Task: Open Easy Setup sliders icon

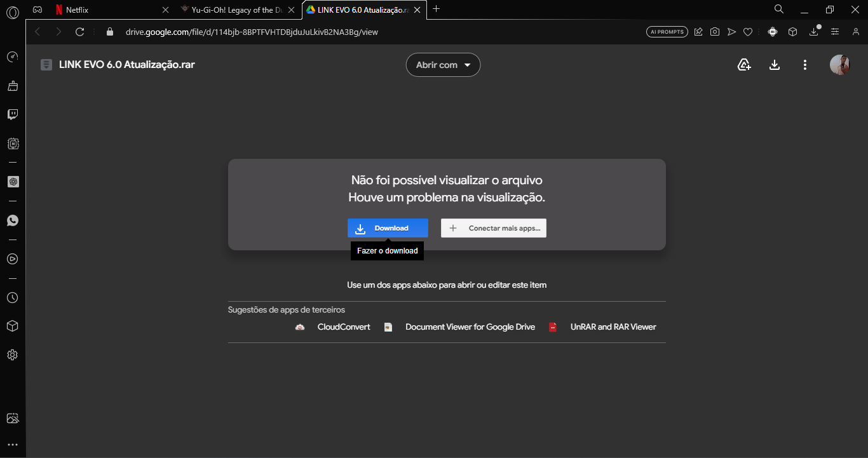Action: click(835, 32)
